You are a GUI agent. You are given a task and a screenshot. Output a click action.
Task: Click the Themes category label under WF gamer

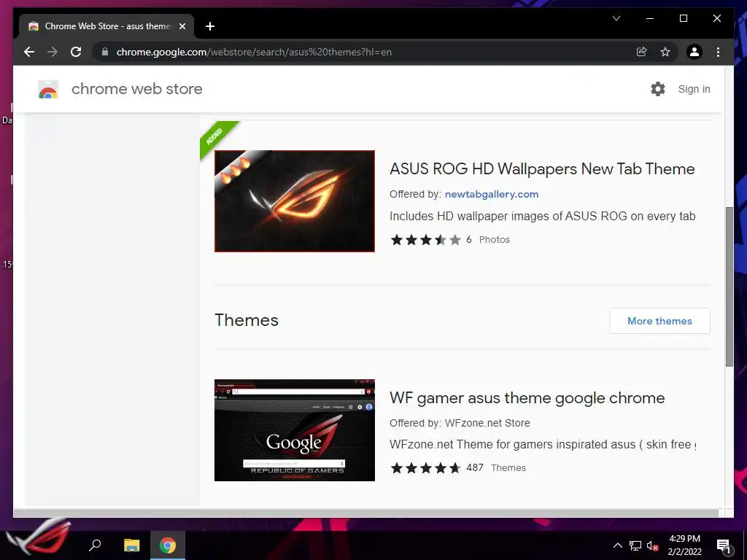coord(508,468)
